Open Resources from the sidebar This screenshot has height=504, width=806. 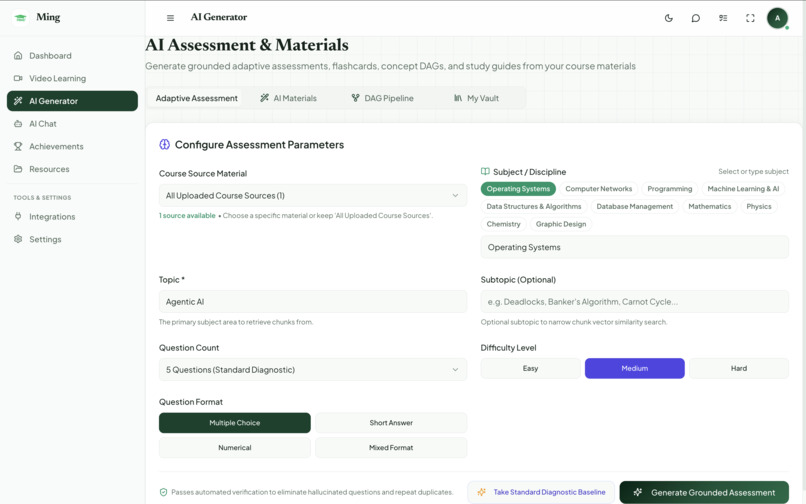point(72,169)
